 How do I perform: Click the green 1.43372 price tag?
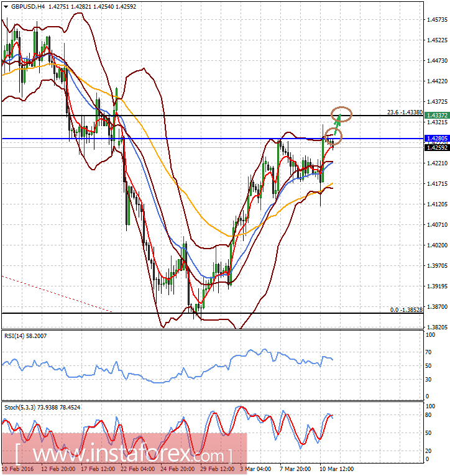[436, 116]
